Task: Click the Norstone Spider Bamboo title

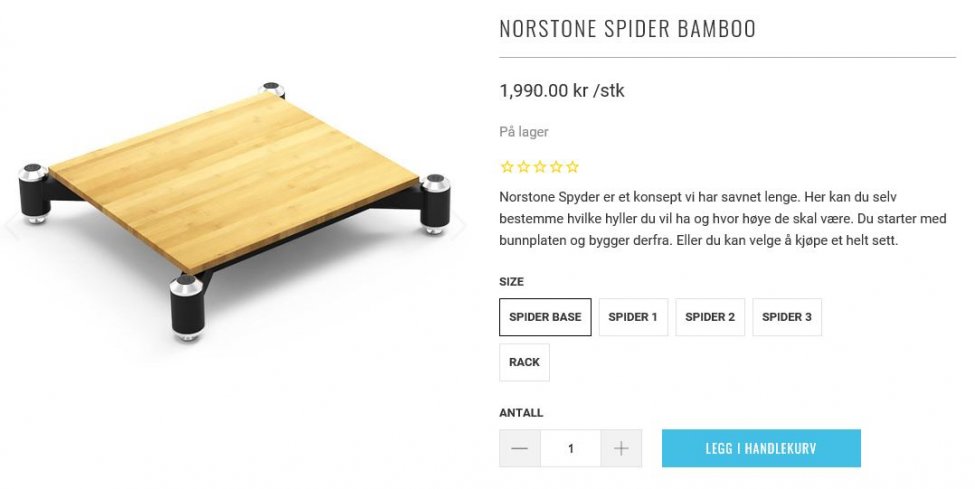Action: click(627, 29)
